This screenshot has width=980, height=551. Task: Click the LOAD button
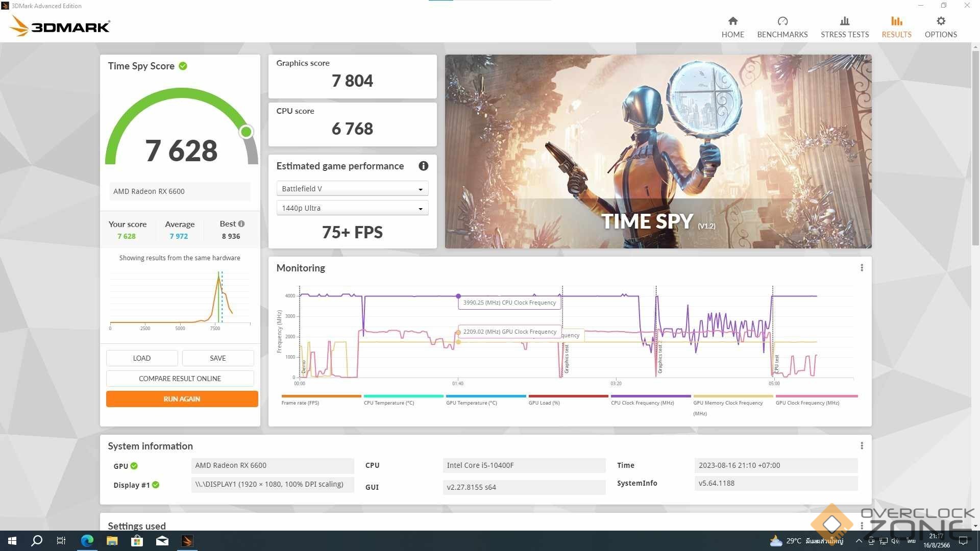142,358
